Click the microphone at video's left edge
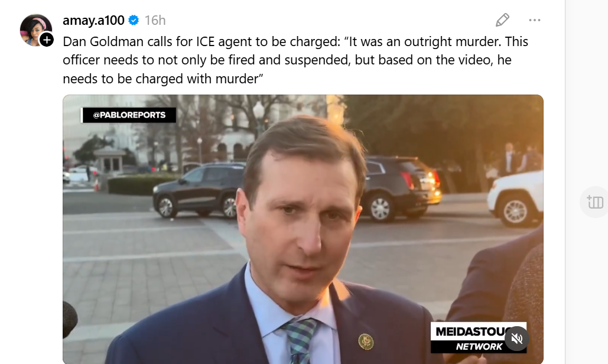 (x=70, y=319)
